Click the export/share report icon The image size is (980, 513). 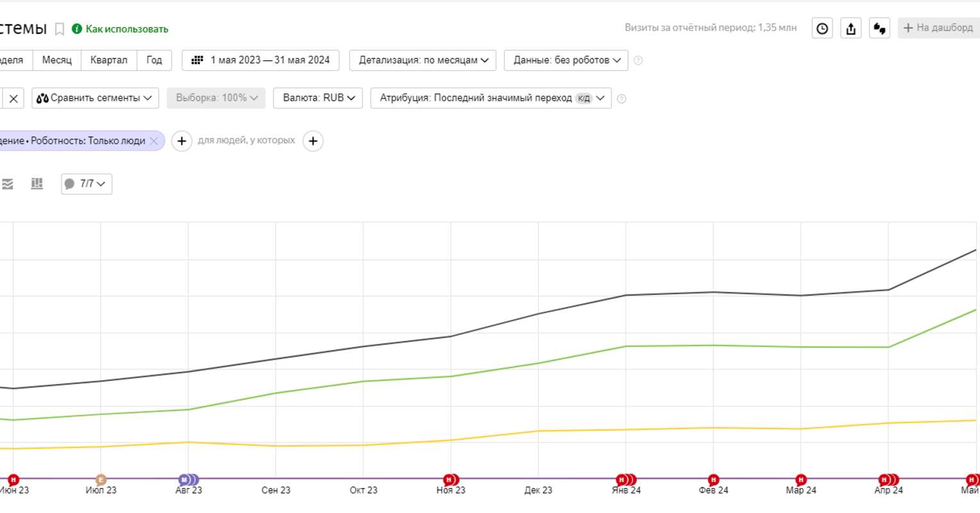pos(851,28)
